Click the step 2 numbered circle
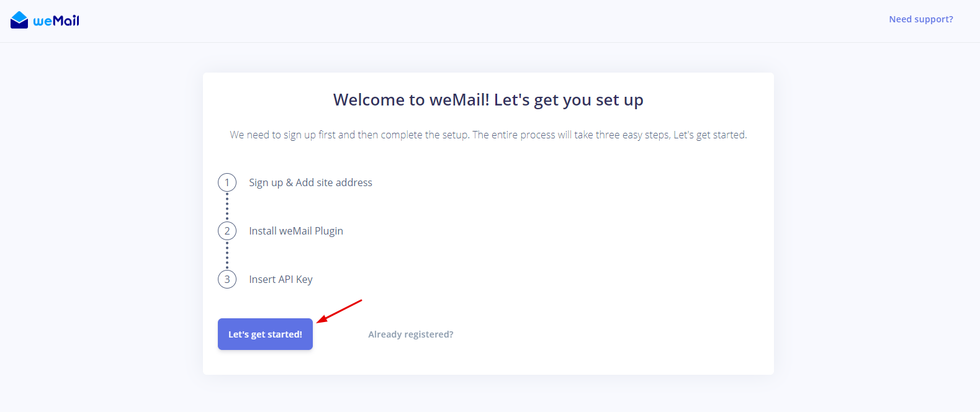 pyautogui.click(x=227, y=230)
